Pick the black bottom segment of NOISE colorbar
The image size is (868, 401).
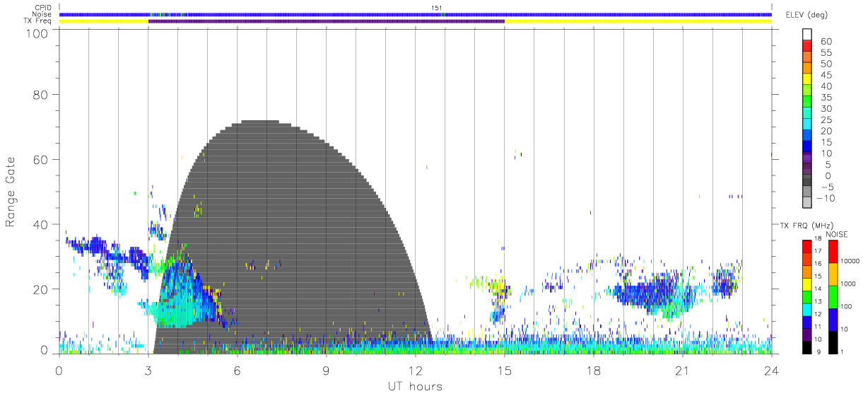(x=833, y=342)
